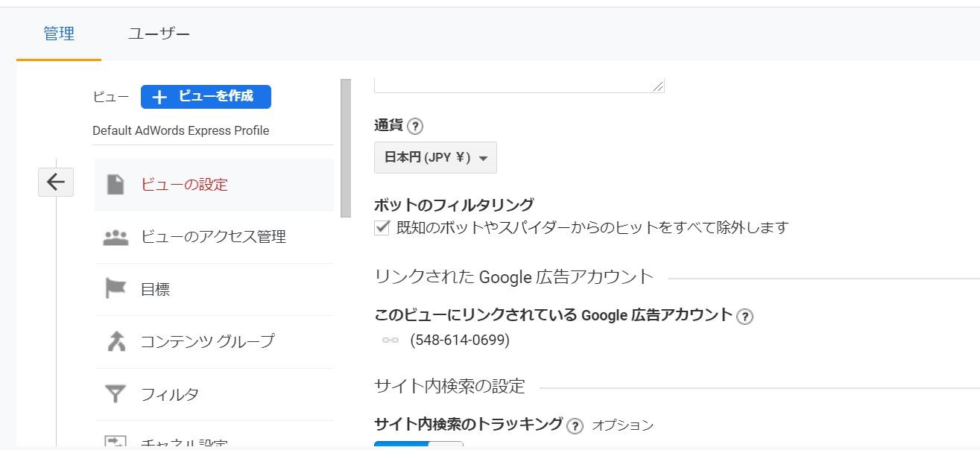Click the ビューを作成 button

[206, 97]
